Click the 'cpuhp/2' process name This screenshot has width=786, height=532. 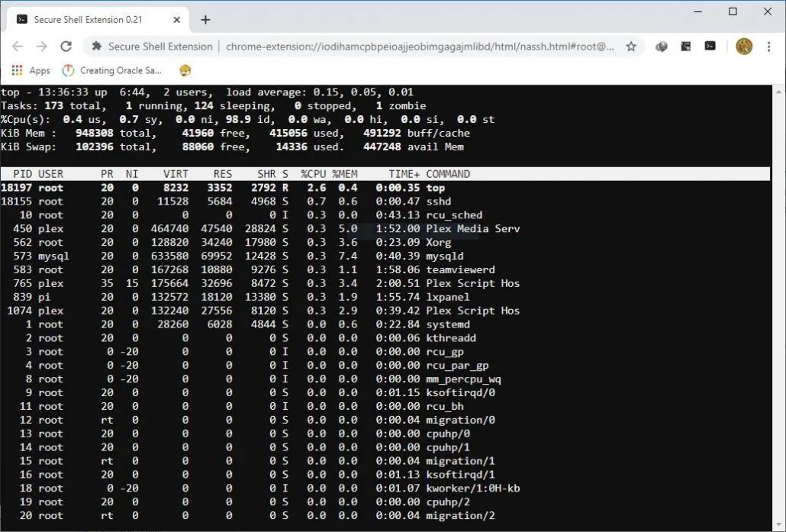tap(448, 502)
